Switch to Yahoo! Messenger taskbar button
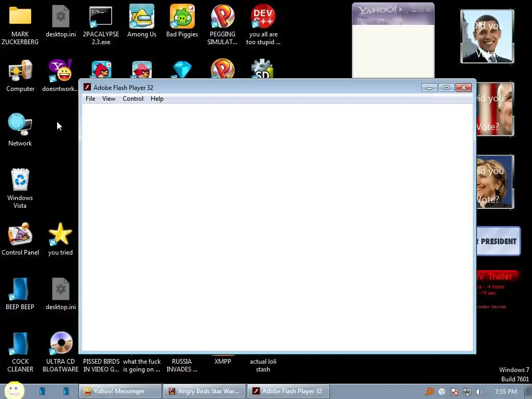 coord(120,391)
